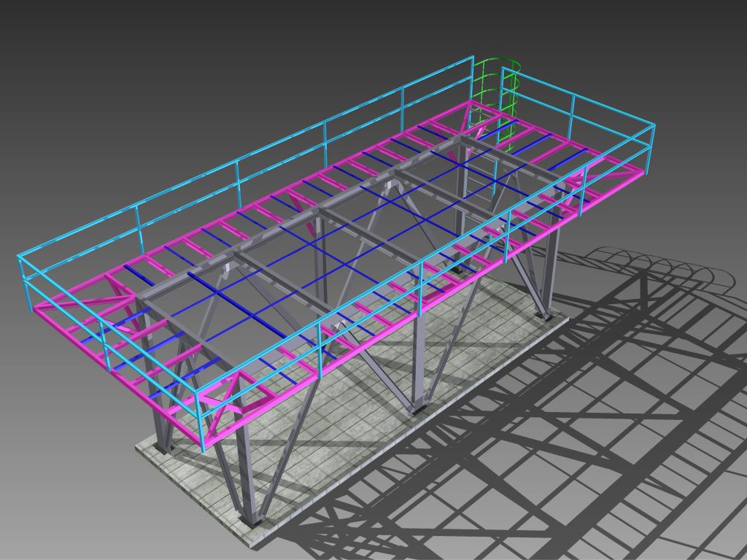This screenshot has width=747, height=560.
Task: Click the base plate of the nearest front column
Action: [252, 521]
